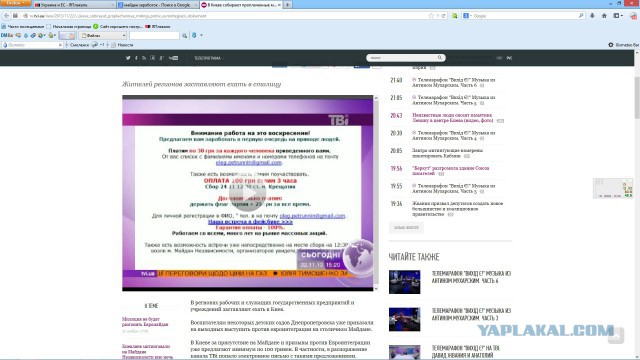The width and height of the screenshot is (640, 360).
Task: Open the 'Файлы' dropdown in toolbar
Action: (x=103, y=36)
